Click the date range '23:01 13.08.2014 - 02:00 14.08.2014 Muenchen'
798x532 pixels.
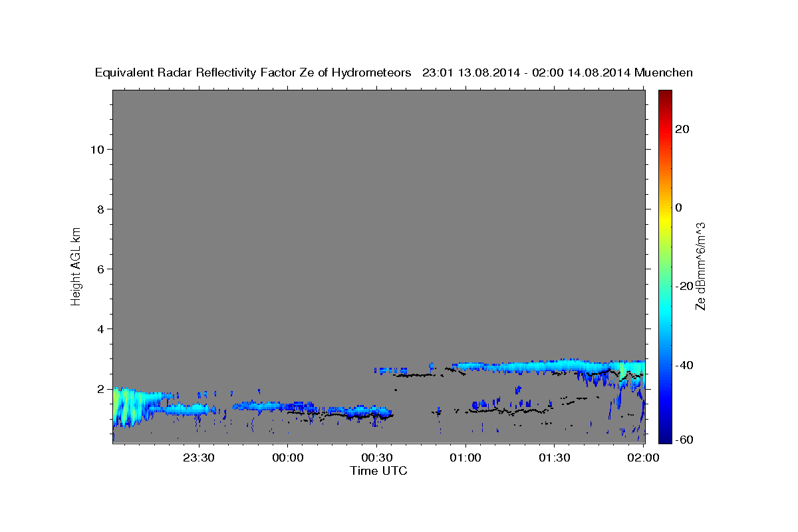[557, 73]
